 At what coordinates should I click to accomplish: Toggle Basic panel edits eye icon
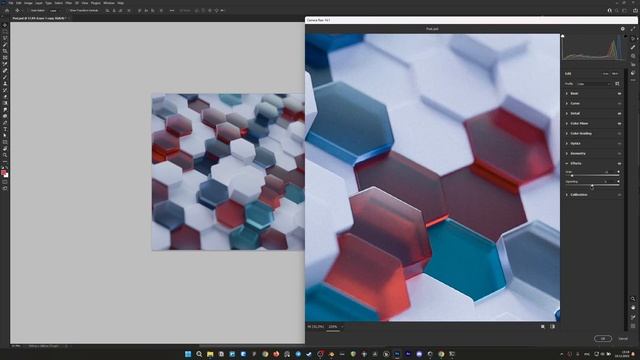tap(619, 93)
